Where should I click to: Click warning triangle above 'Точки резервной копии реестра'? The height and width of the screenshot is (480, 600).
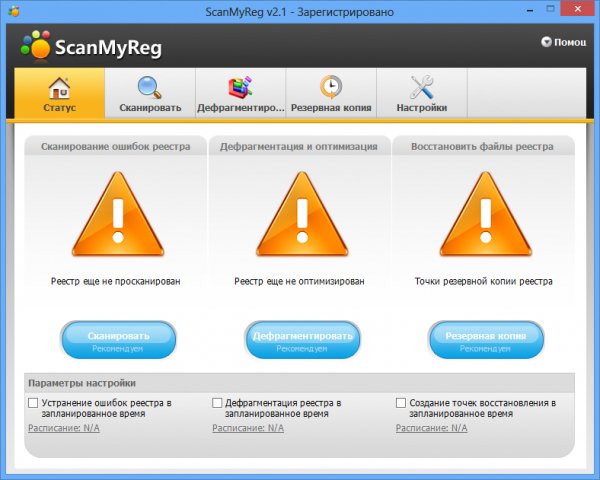coord(486,214)
